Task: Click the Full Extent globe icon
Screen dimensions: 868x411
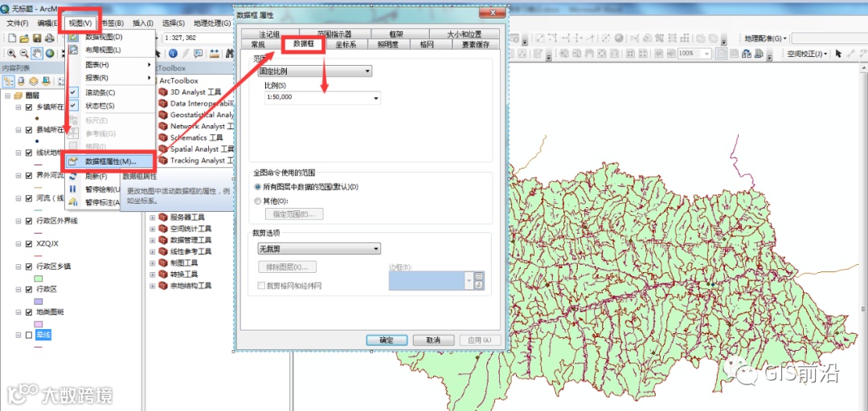Action: point(50,53)
